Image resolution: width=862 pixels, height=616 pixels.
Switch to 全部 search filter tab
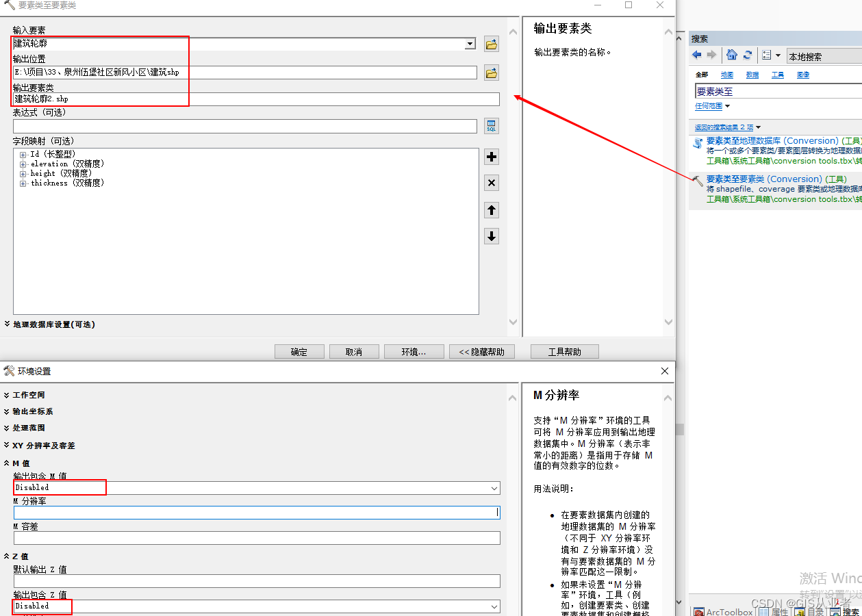pyautogui.click(x=702, y=75)
